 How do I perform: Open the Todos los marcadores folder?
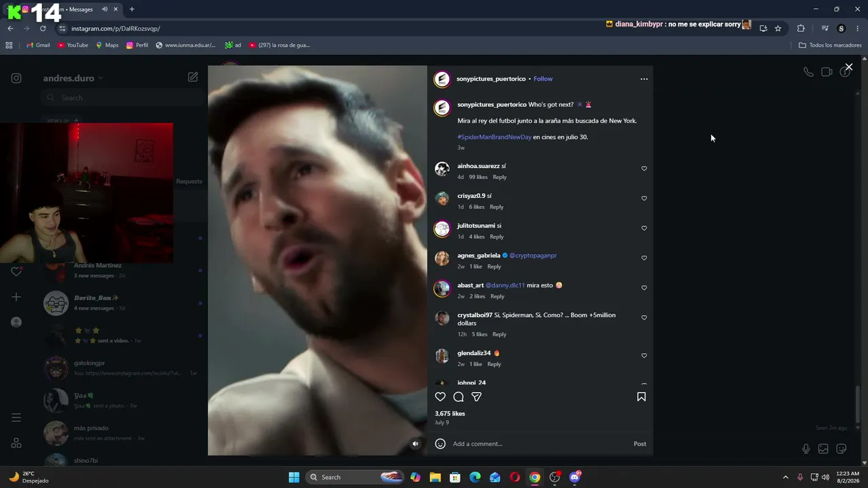[830, 45]
